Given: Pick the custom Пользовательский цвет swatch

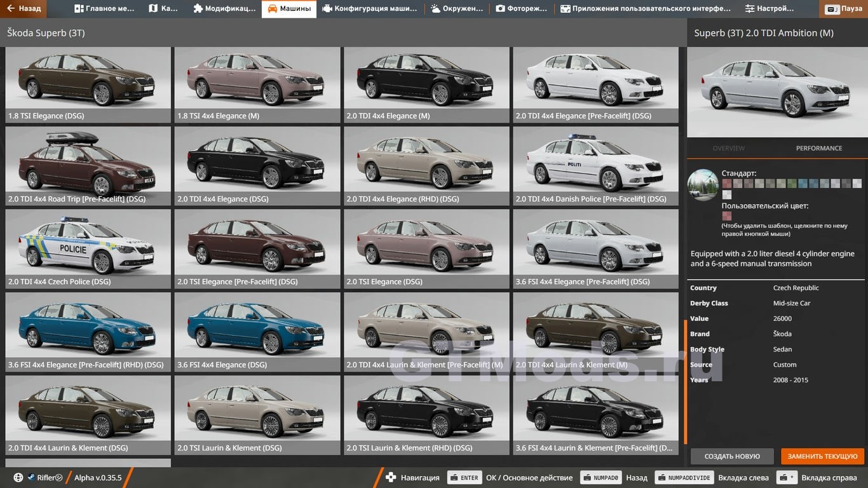Looking at the screenshot, I should pyautogui.click(x=726, y=216).
